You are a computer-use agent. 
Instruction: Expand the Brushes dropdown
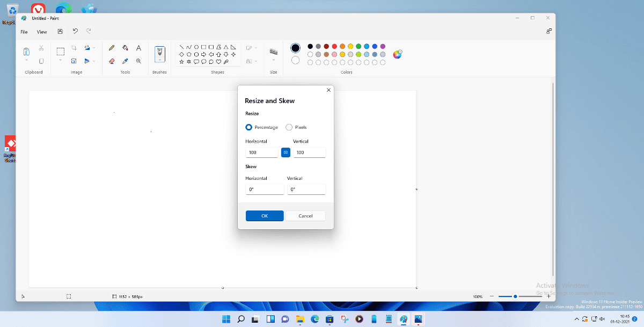point(159,60)
